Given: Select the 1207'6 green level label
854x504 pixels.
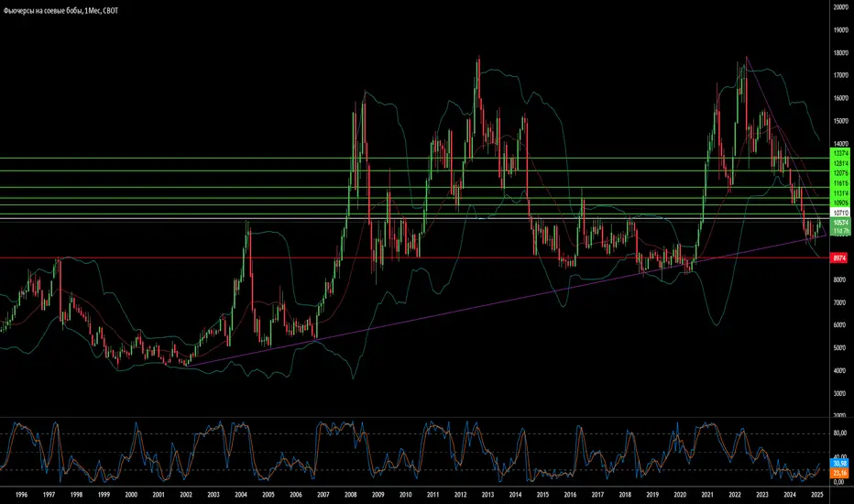Looking at the screenshot, I should coord(839,173).
